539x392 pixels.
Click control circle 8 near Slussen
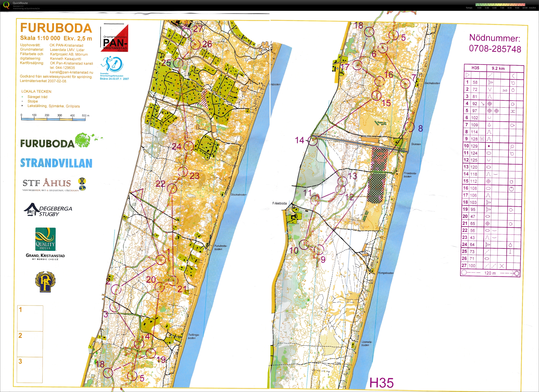(x=409, y=127)
